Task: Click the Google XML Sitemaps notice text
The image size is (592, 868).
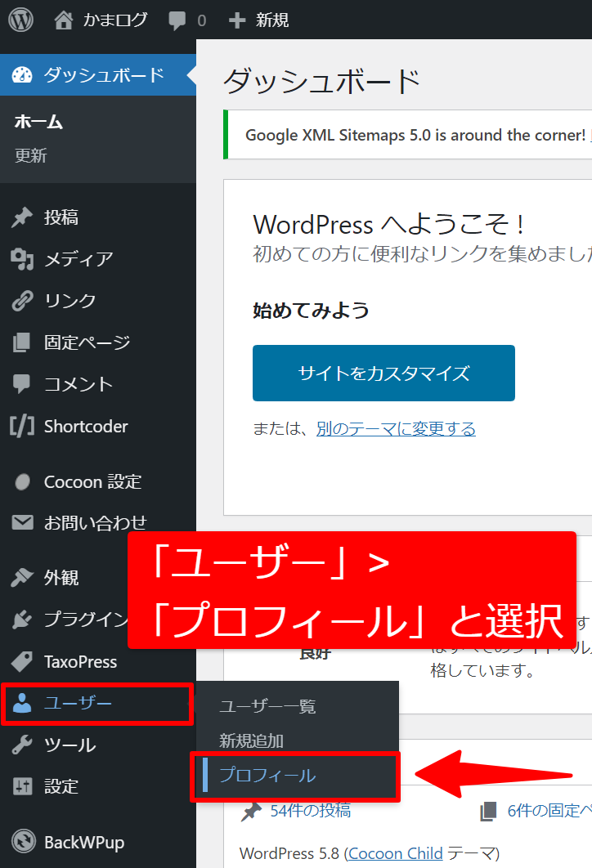Action: coord(415,135)
